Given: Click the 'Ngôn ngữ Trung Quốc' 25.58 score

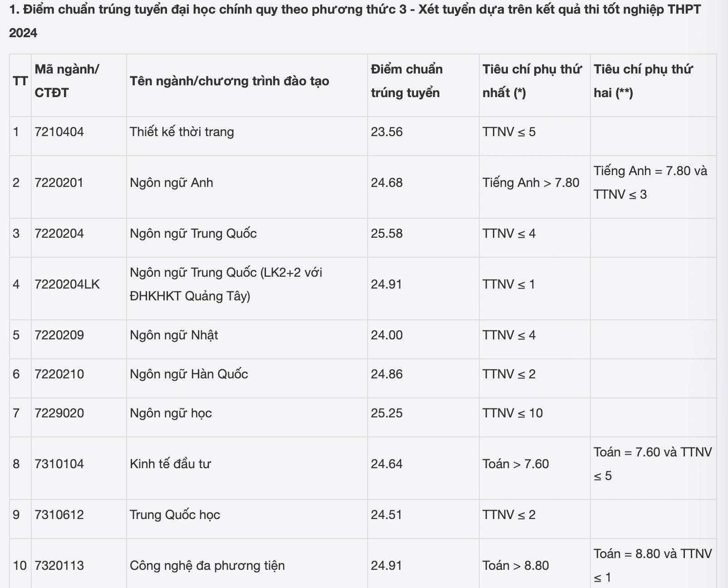Looking at the screenshot, I should coord(387,234).
